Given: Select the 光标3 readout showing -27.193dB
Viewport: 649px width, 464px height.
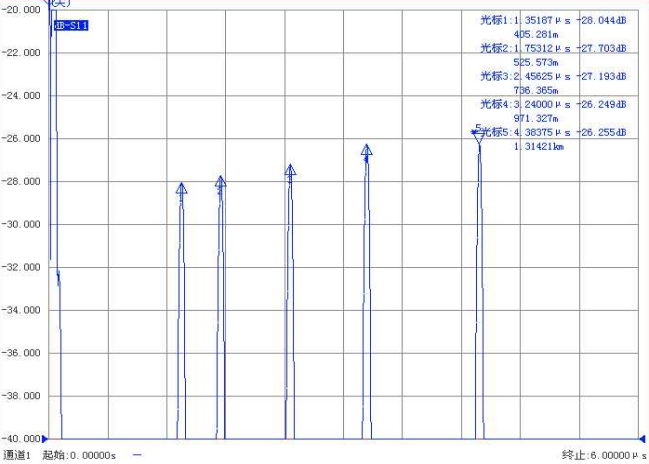Looking at the screenshot, I should 553,76.
